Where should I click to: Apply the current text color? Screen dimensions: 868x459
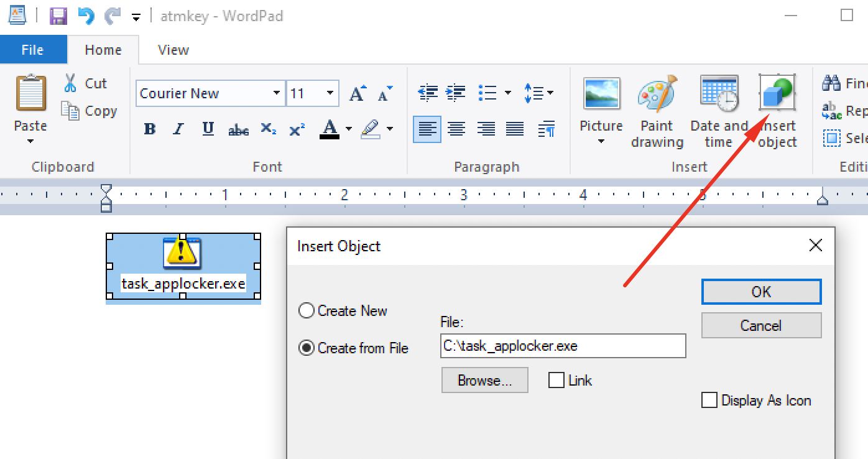330,129
